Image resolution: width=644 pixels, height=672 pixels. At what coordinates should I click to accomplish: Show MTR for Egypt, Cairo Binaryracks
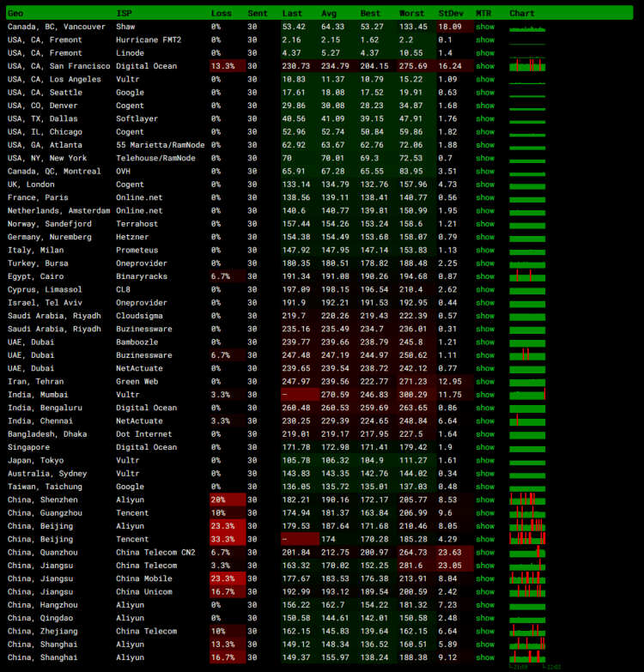[x=485, y=276]
